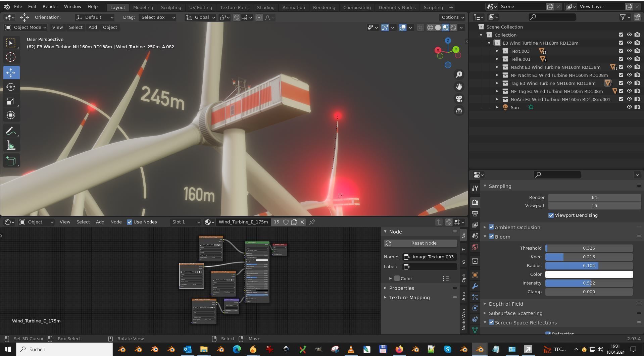Duplicate the material with new material button
This screenshot has height=356, width=644.
(x=294, y=222)
